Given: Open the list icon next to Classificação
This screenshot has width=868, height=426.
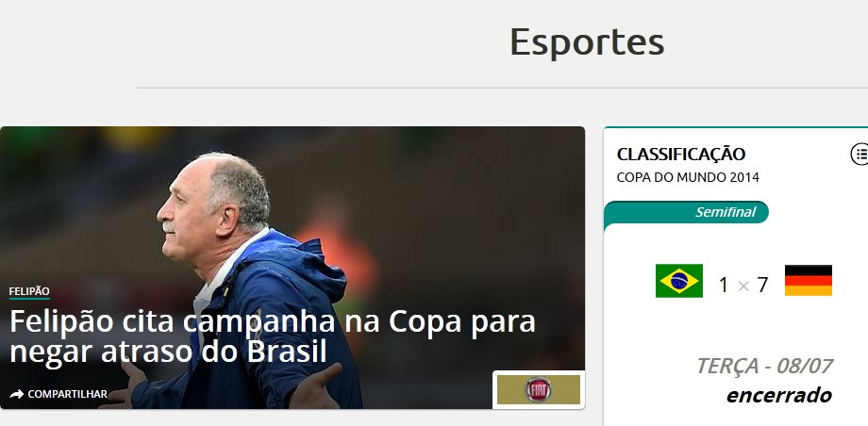Looking at the screenshot, I should click(860, 154).
